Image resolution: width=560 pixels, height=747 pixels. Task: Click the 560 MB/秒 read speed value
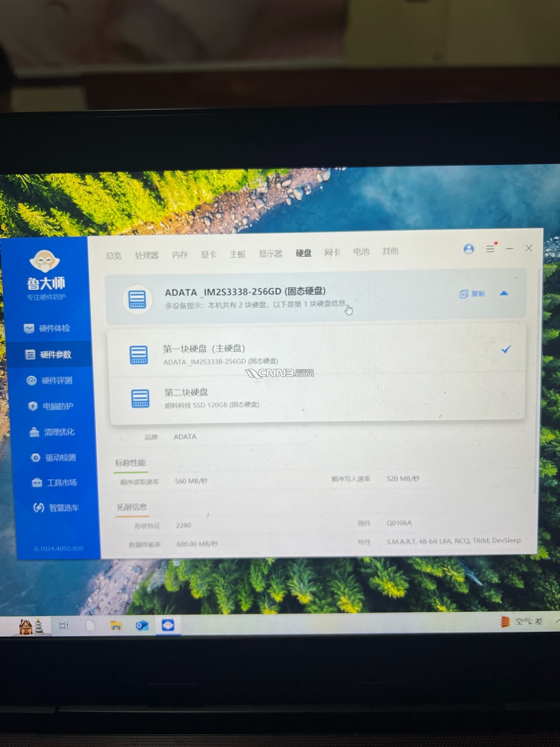(191, 481)
